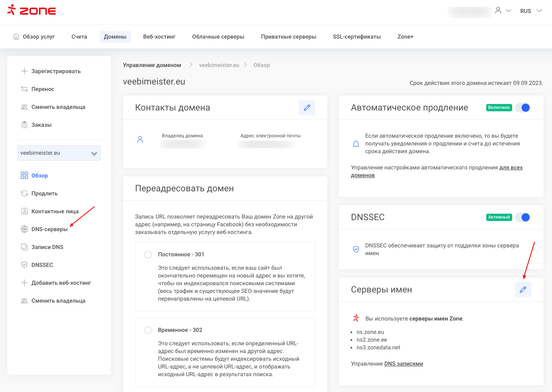Image resolution: width=552 pixels, height=392 pixels.
Task: Toggle Автоматическое продление switch
Action: pos(523,108)
